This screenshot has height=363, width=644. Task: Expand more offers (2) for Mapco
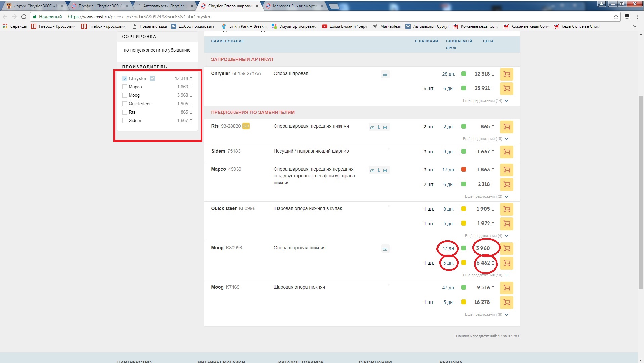pos(487,196)
